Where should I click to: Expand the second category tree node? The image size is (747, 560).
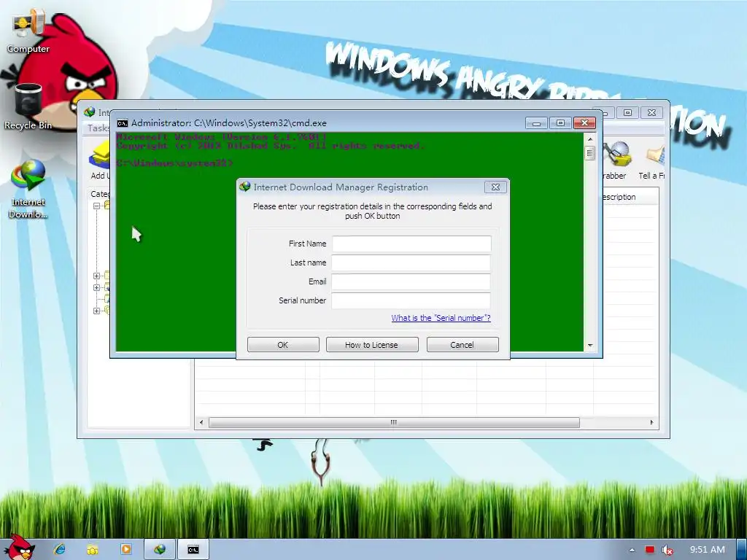96,276
